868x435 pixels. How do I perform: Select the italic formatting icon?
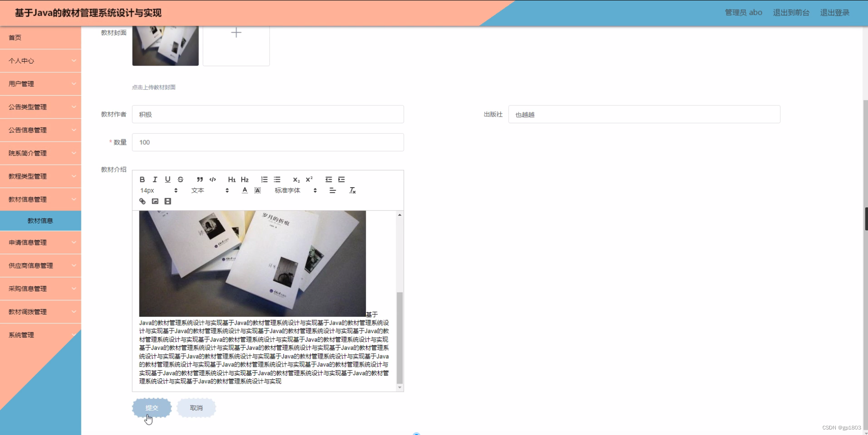click(155, 179)
